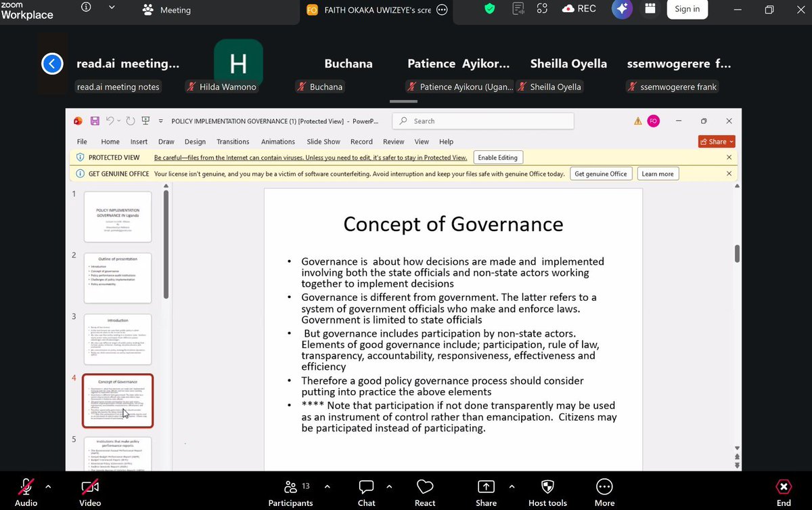Click the green encryption shield icon
This screenshot has height=510, width=812.
point(490,9)
